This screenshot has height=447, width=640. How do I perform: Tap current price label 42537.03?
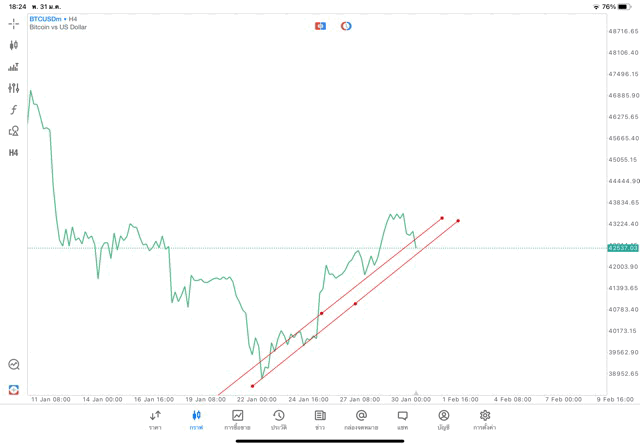pyautogui.click(x=622, y=248)
